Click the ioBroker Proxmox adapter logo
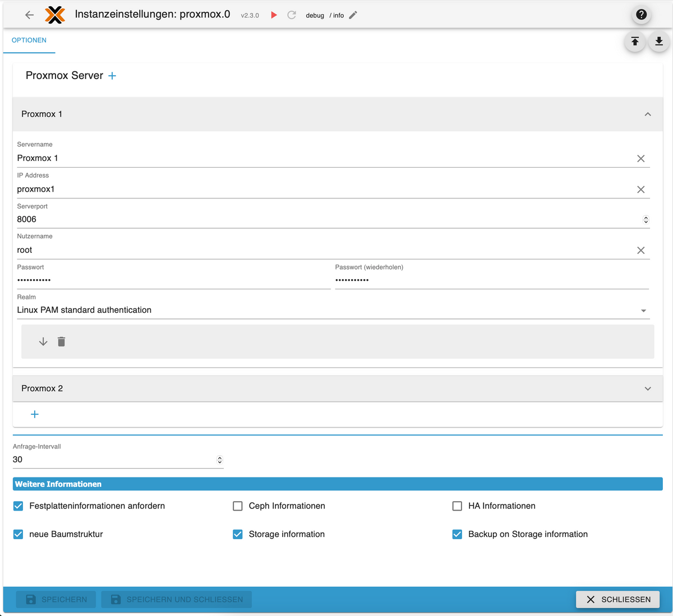 pyautogui.click(x=55, y=15)
